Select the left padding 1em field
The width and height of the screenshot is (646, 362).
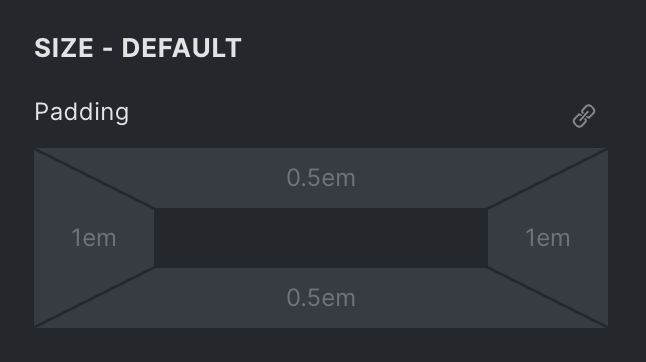pos(94,238)
